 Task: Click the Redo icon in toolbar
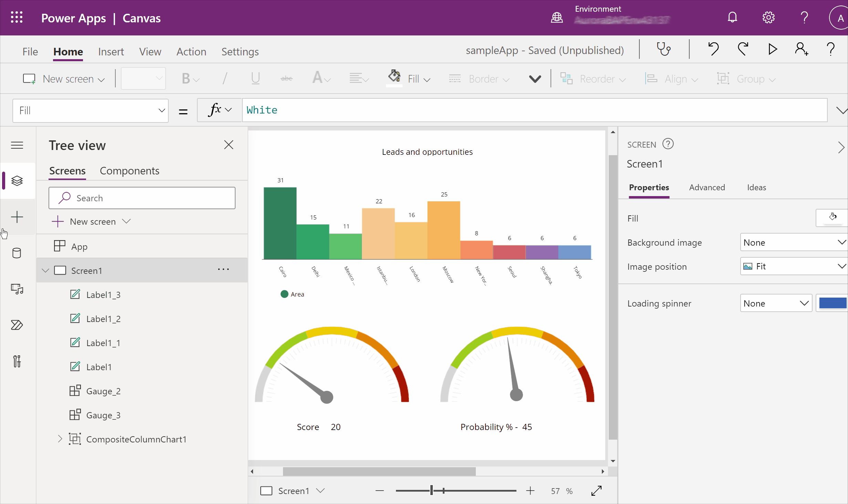tap(742, 50)
